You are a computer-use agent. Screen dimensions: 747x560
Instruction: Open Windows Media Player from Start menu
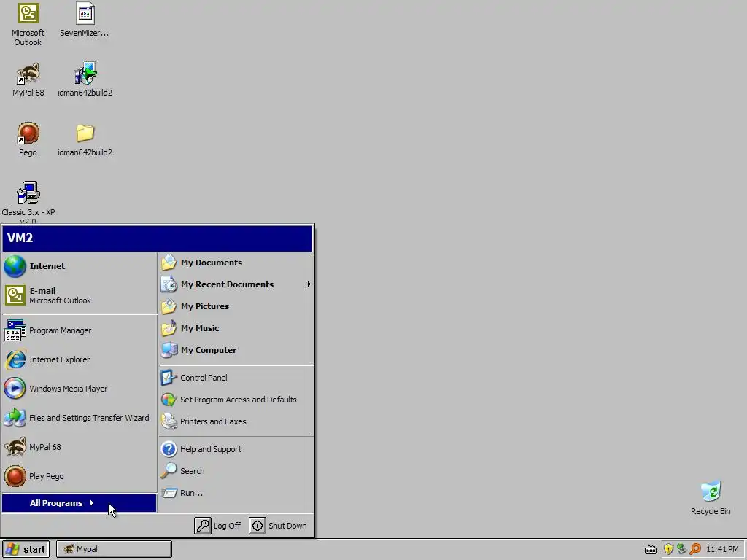point(80,389)
